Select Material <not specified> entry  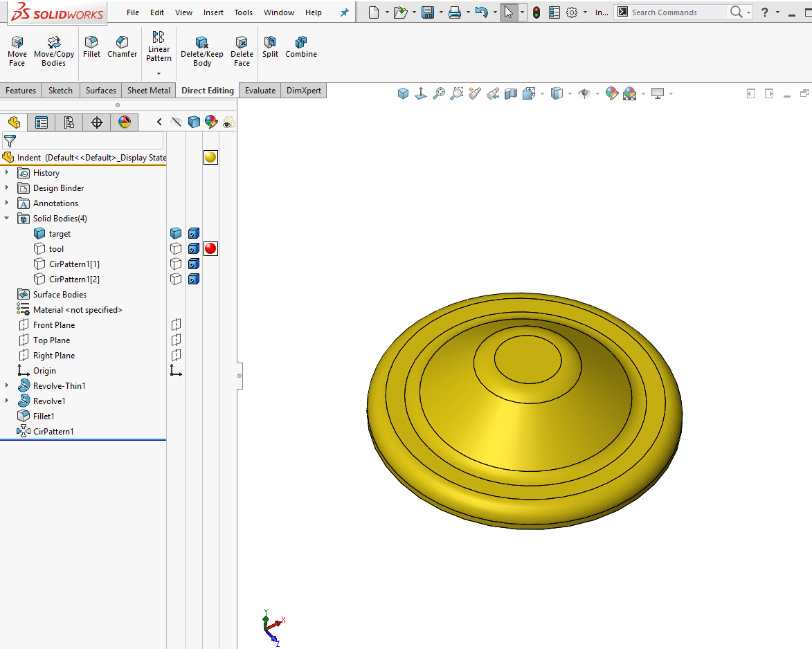(x=69, y=309)
